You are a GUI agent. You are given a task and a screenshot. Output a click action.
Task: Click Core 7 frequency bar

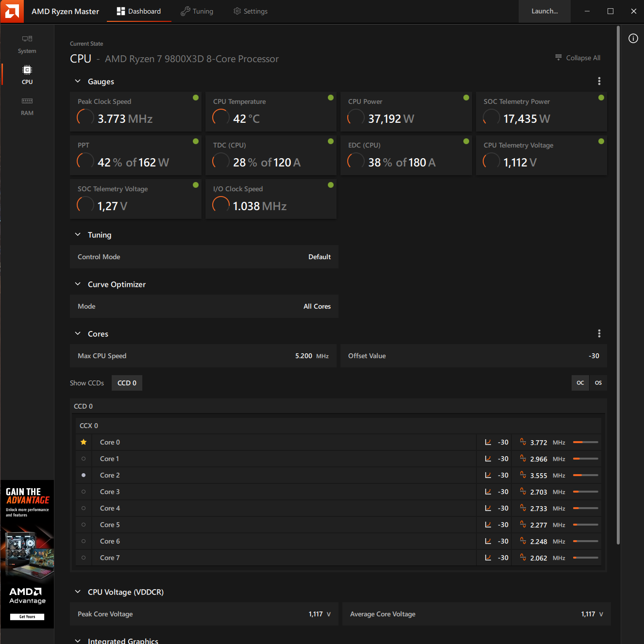(586, 558)
